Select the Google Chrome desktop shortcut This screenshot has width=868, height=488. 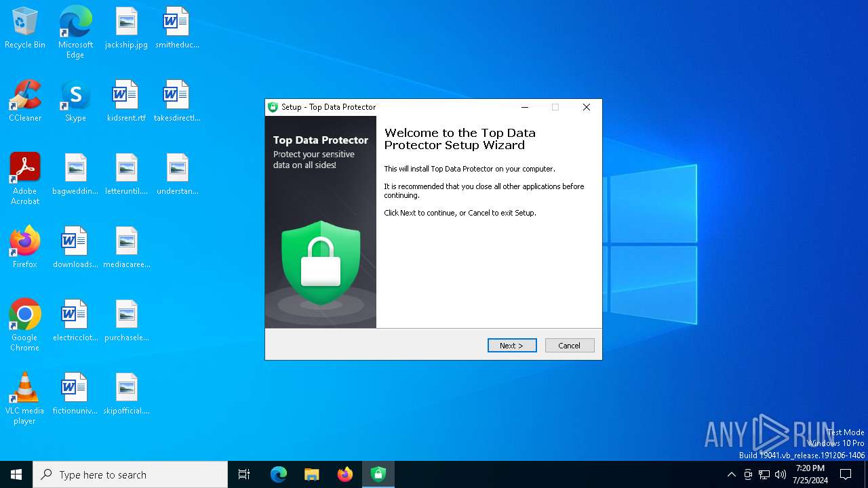tap(25, 325)
